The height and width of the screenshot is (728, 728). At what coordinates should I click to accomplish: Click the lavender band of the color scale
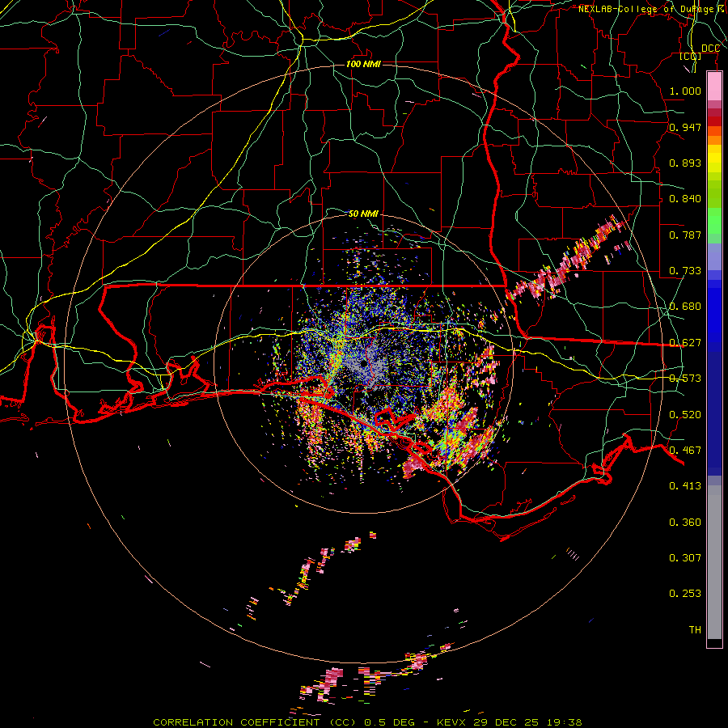click(x=714, y=256)
